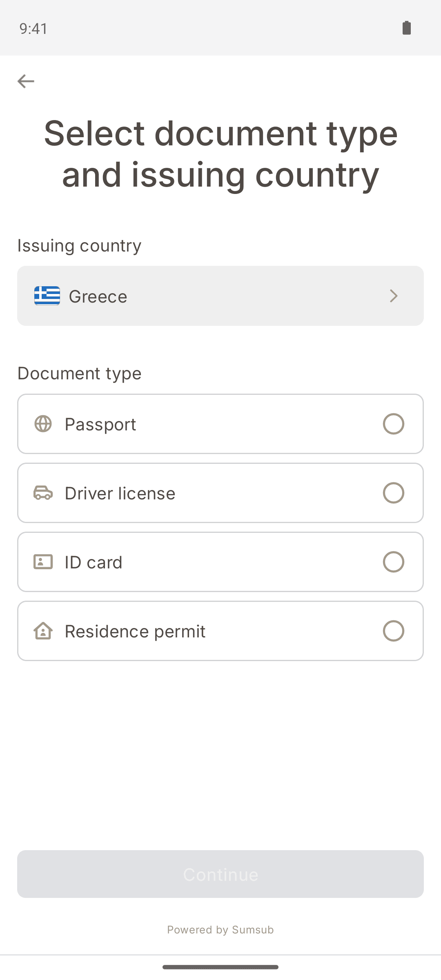Open the issuing country chevron
Screen dimensions: 441x980
394,296
